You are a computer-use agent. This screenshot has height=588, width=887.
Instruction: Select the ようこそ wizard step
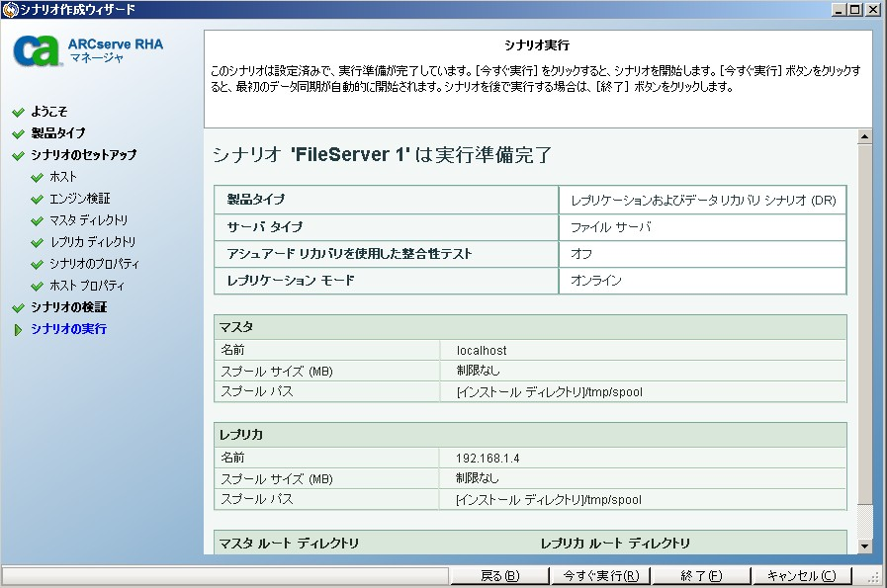pos(49,112)
